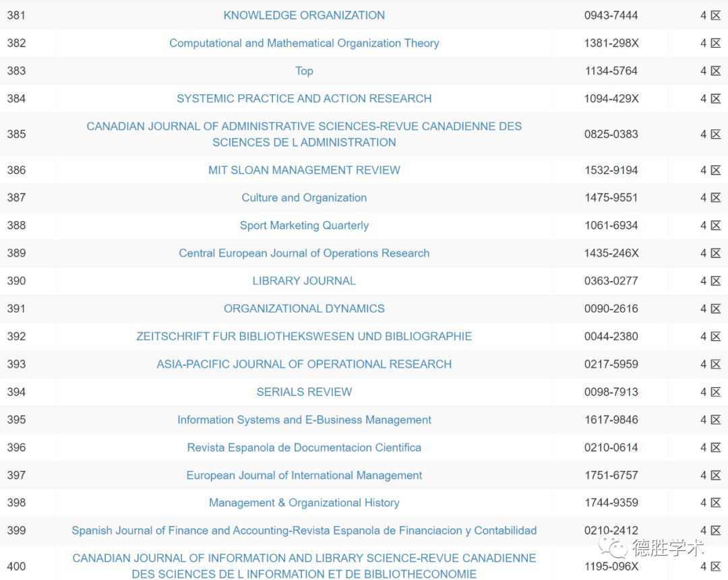
Task: Select ISSN 0098-7913 cell
Action: [x=611, y=392]
